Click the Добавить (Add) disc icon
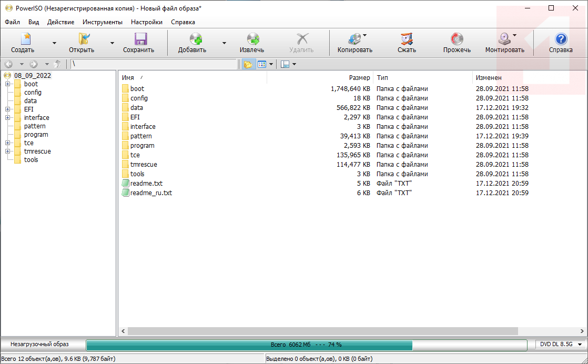Screen dimensions: 588x364 click(195, 39)
